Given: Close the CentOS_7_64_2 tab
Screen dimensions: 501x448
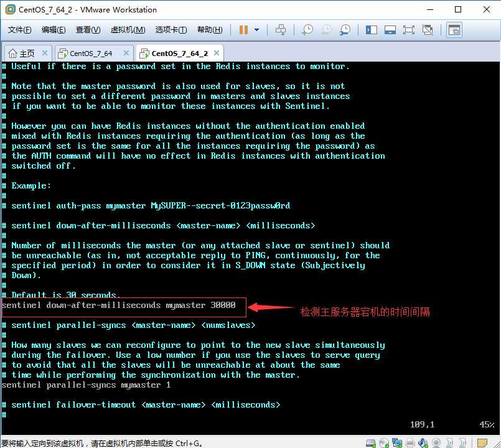Looking at the screenshot, I should click(x=217, y=53).
